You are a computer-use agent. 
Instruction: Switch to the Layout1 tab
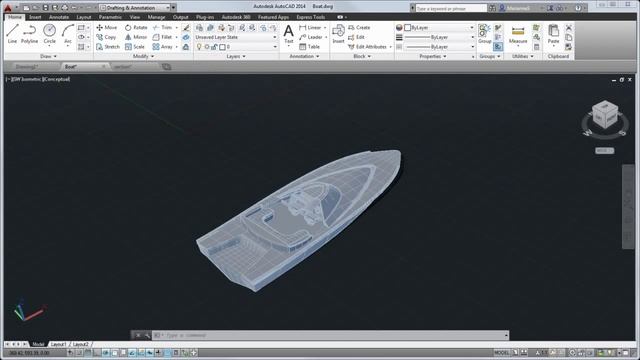click(x=58, y=344)
